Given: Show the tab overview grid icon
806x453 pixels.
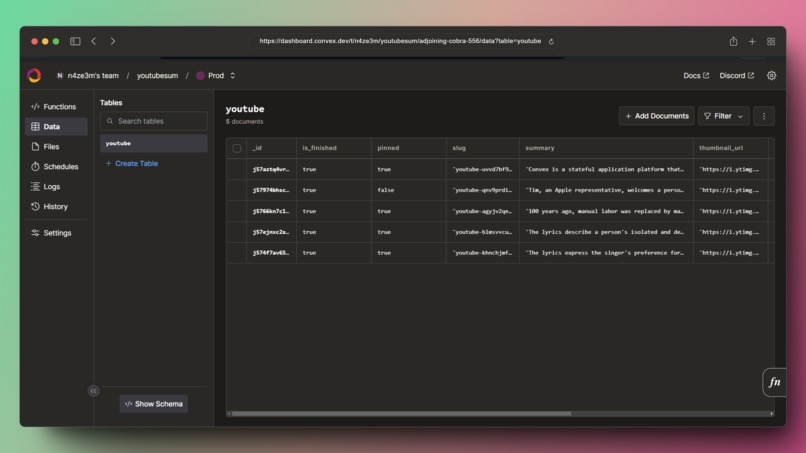Looking at the screenshot, I should click(x=771, y=41).
